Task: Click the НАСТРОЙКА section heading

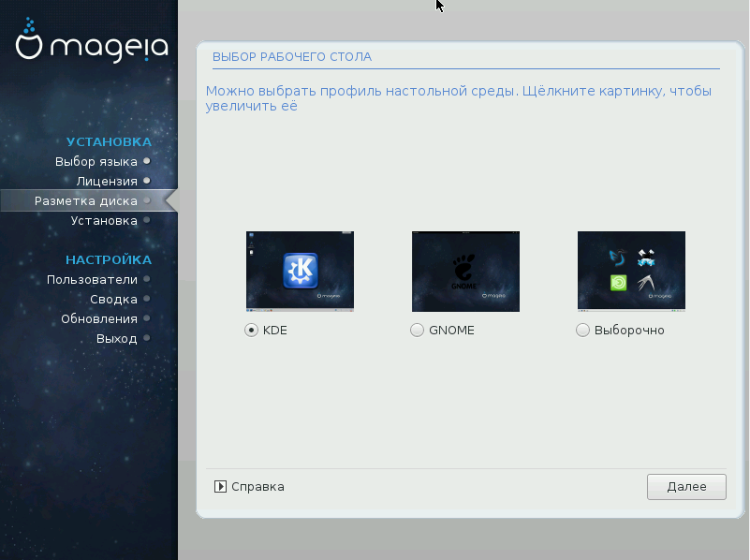Action: tap(108, 259)
